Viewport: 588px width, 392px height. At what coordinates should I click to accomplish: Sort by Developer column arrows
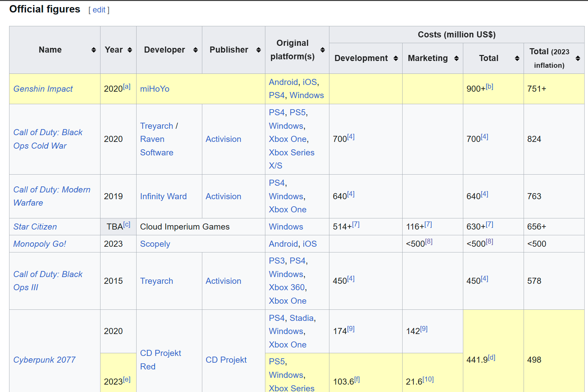(x=195, y=50)
